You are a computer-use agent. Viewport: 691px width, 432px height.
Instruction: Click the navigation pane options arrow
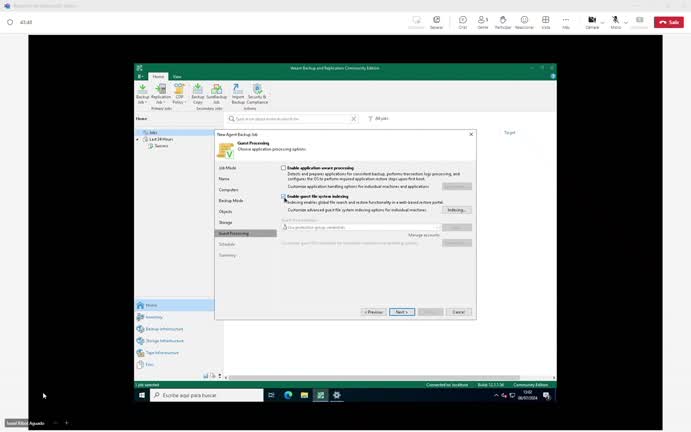[x=219, y=376]
